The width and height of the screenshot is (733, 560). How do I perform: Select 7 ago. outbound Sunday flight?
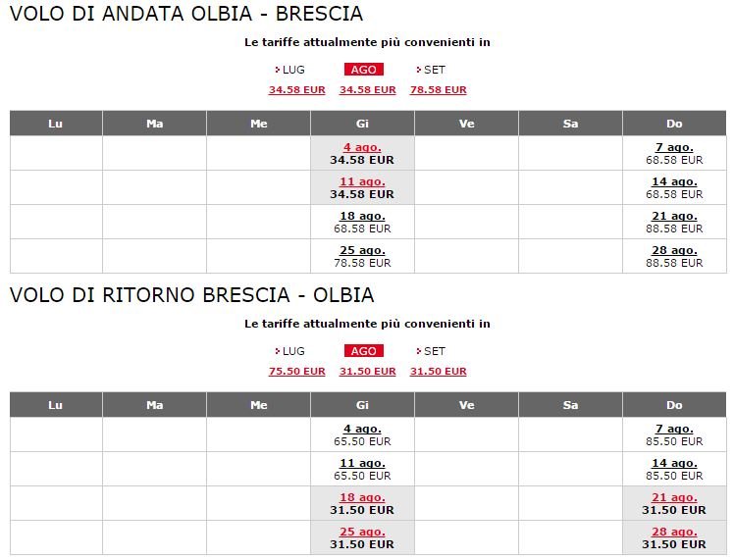click(x=674, y=147)
